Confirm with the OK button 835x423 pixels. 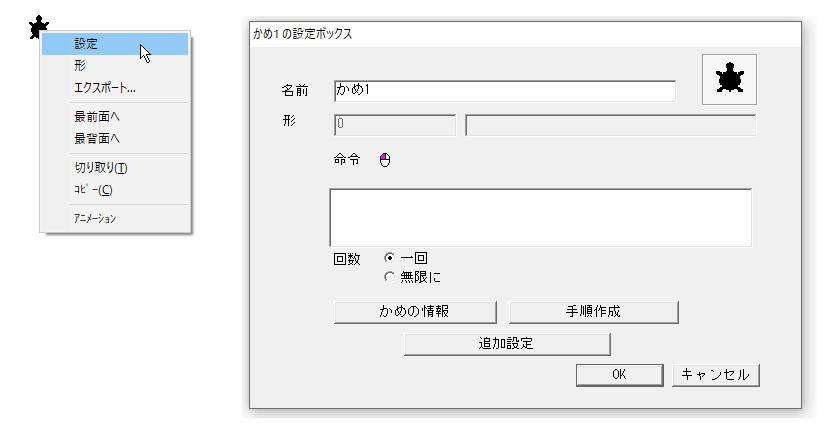[x=619, y=375]
